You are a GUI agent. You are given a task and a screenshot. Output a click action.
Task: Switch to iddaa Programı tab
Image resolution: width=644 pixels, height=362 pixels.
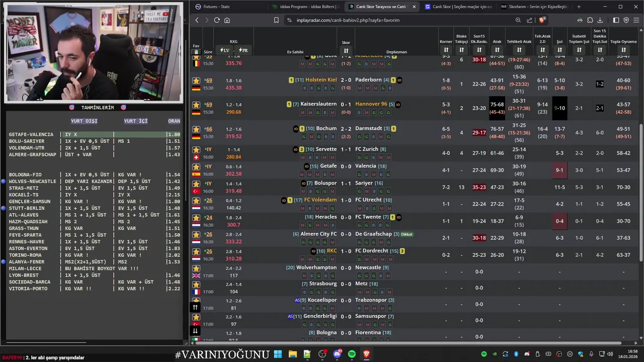[x=305, y=7]
